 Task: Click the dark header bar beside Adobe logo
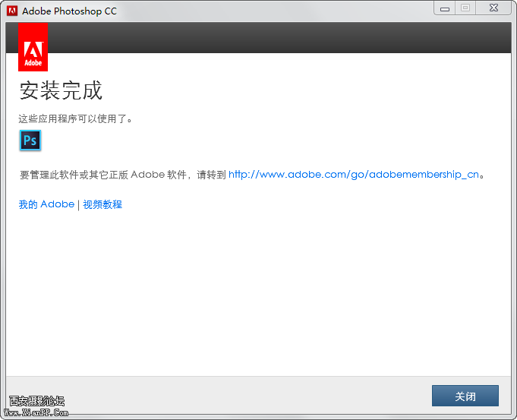point(273,38)
